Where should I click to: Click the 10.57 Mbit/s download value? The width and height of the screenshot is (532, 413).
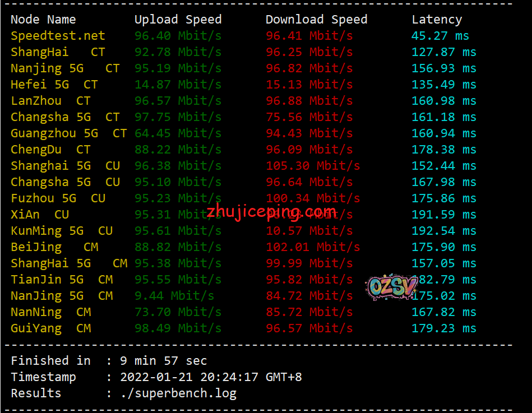pos(309,231)
